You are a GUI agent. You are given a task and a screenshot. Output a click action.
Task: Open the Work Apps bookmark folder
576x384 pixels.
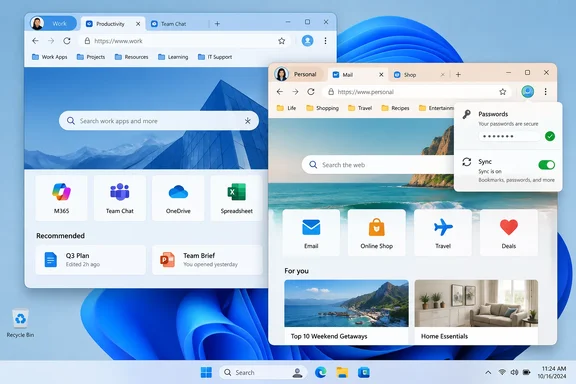(x=50, y=57)
